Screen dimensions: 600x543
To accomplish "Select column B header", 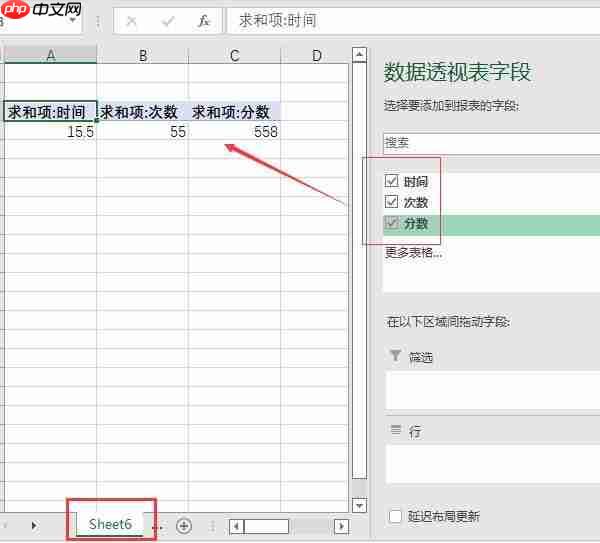I will [143, 55].
